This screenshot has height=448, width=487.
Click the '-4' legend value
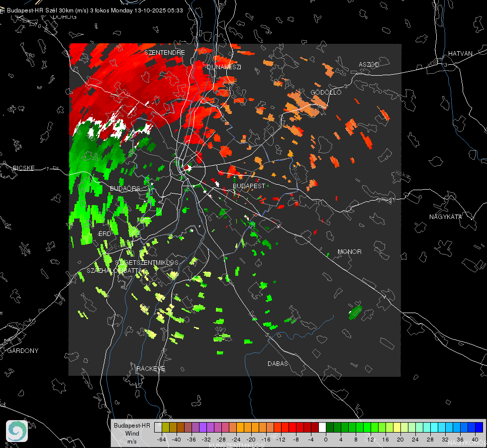pyautogui.click(x=310, y=440)
